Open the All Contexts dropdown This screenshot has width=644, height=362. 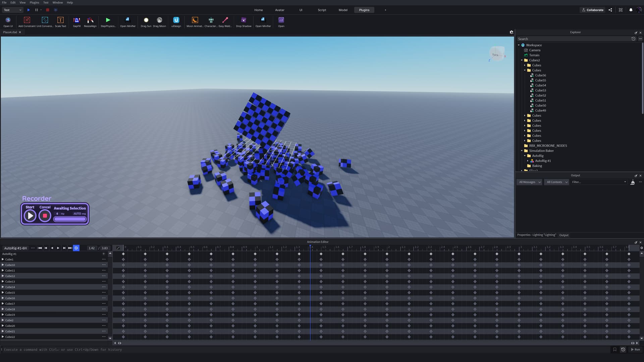[557, 182]
